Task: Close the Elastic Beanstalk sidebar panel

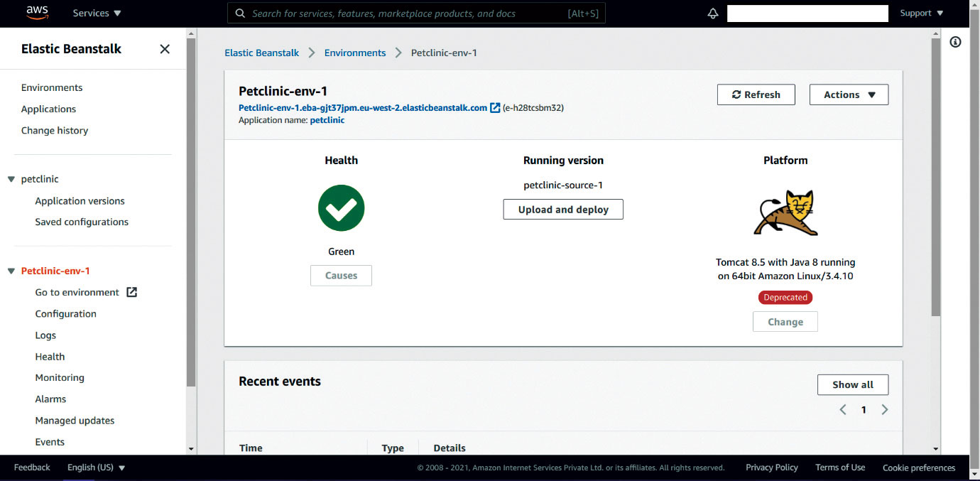Action: 165,49
